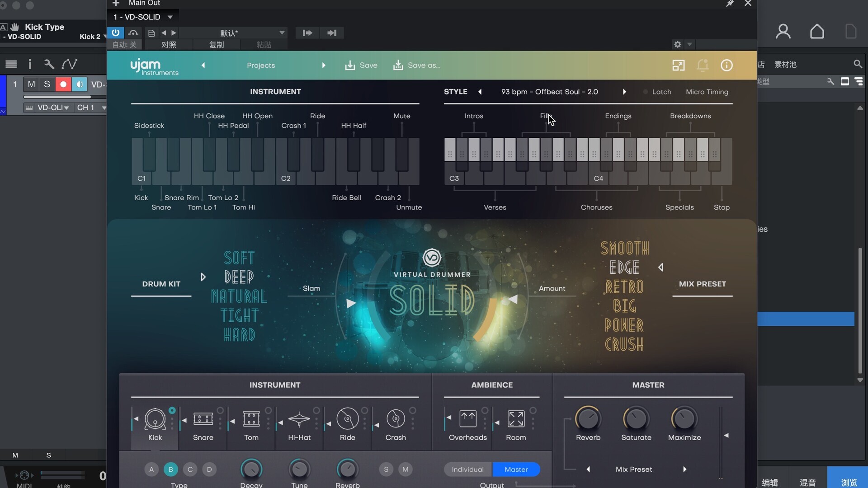Viewport: 868px width, 488px height.
Task: Open the notifications bell icon
Action: [703, 66]
